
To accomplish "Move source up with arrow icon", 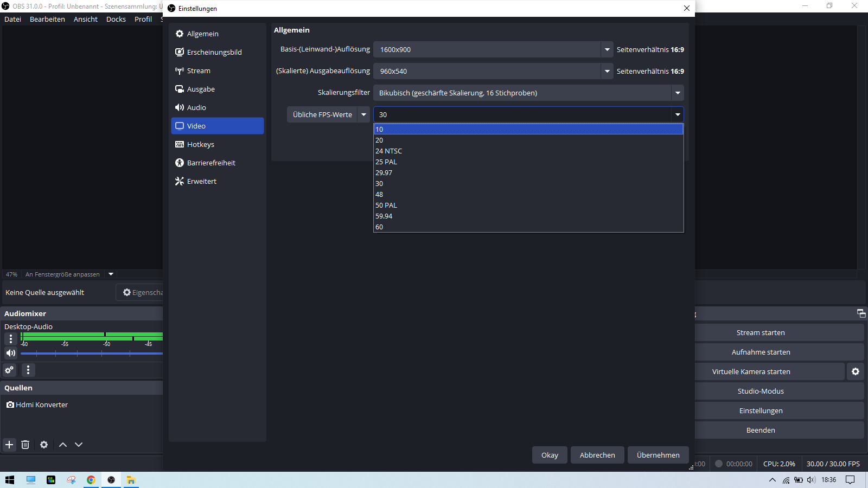I will (x=63, y=445).
